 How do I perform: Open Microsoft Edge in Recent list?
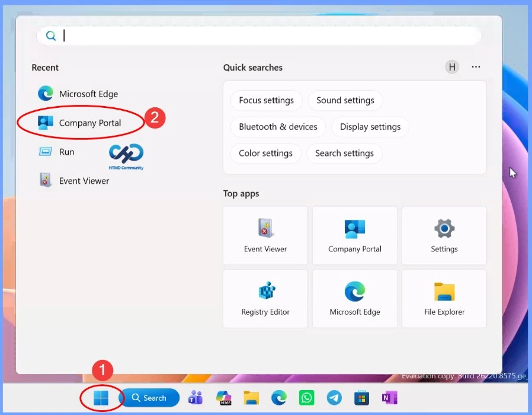[x=78, y=94]
